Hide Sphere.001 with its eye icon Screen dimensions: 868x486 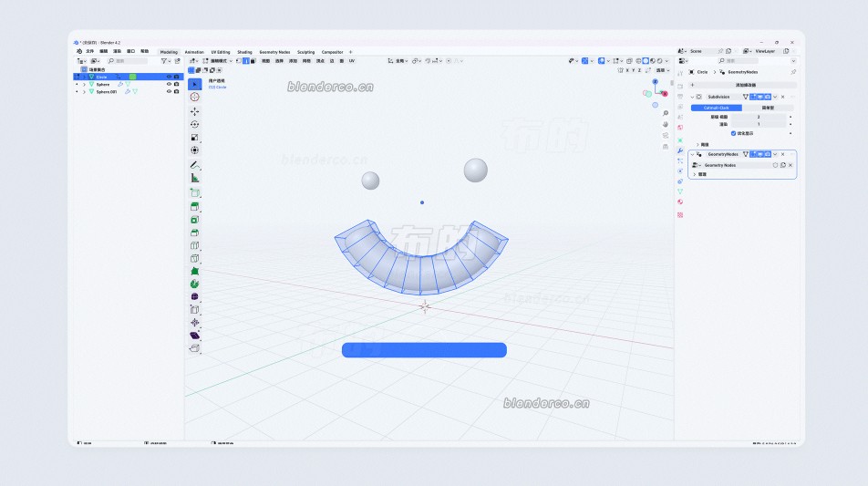(170, 91)
